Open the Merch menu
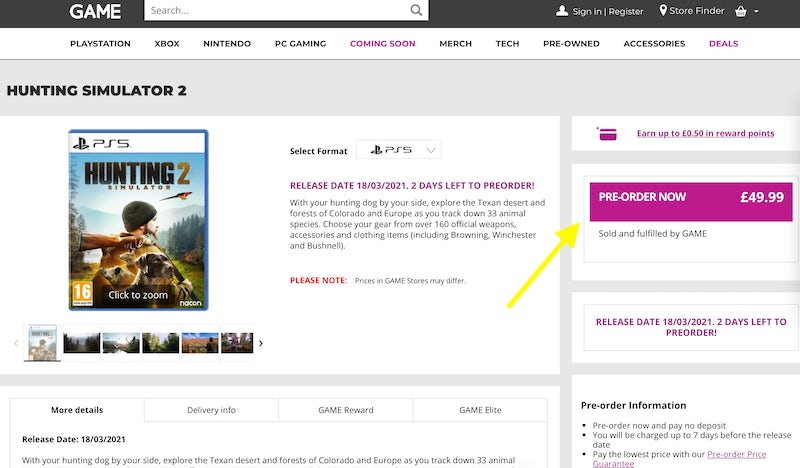The image size is (800, 468). (456, 44)
